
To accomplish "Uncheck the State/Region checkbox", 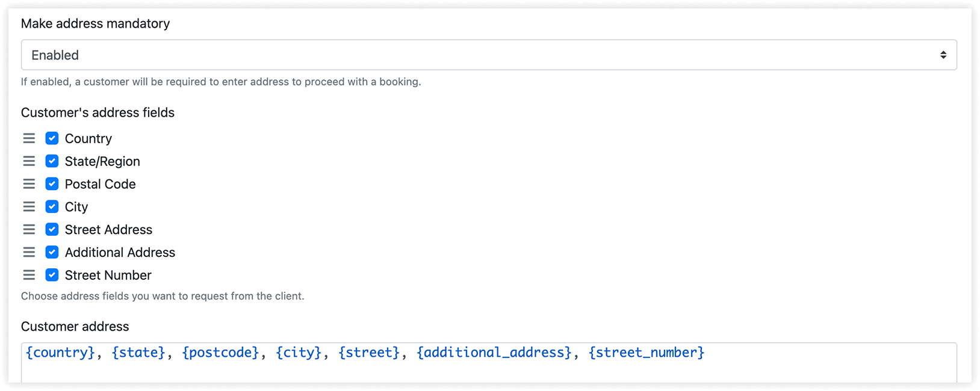I will tap(52, 161).
